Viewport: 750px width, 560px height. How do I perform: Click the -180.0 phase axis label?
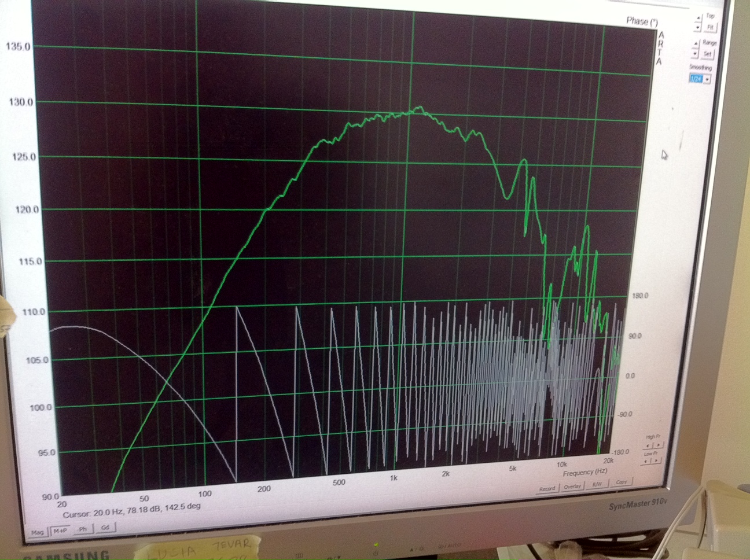(x=620, y=452)
